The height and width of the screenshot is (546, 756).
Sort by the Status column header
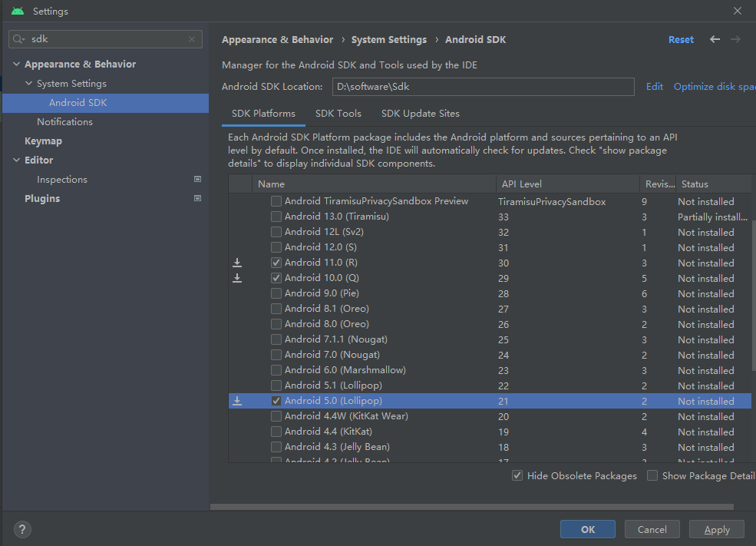[x=714, y=184]
